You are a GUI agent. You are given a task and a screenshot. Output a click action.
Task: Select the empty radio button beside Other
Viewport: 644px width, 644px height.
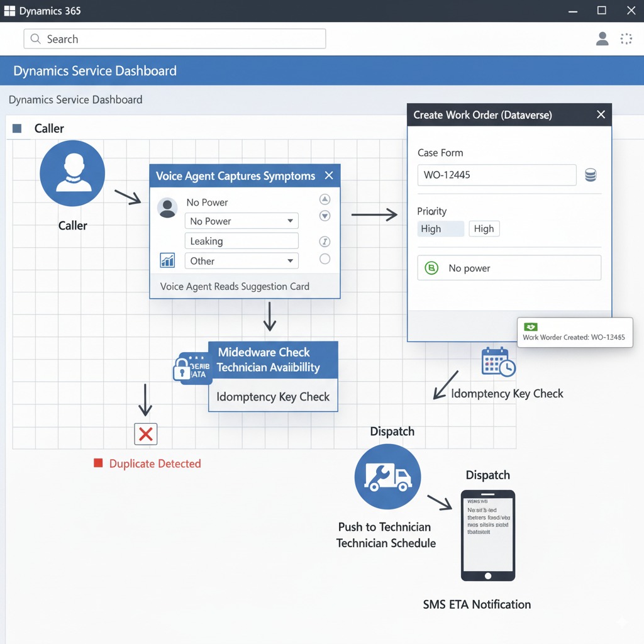tap(325, 258)
